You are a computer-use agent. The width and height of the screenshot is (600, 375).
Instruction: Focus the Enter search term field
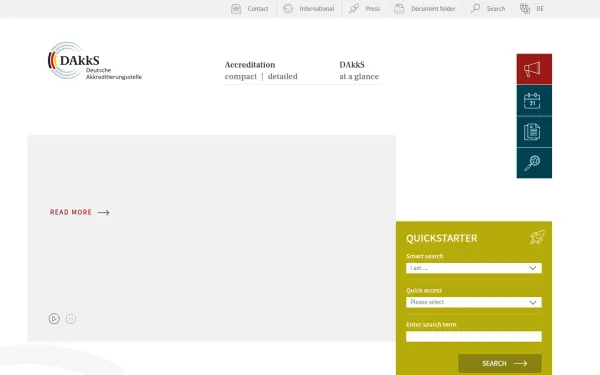(x=474, y=336)
